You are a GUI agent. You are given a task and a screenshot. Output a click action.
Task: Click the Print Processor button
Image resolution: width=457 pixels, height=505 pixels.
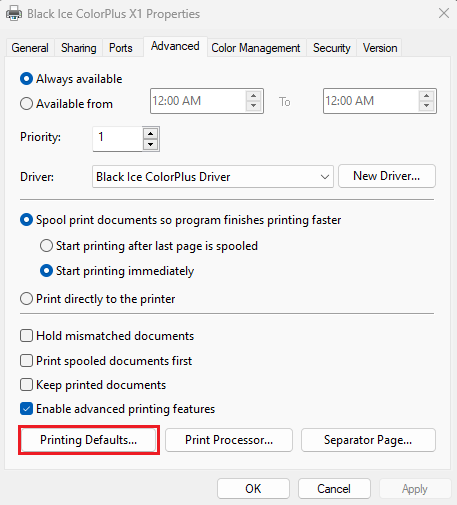click(x=229, y=440)
